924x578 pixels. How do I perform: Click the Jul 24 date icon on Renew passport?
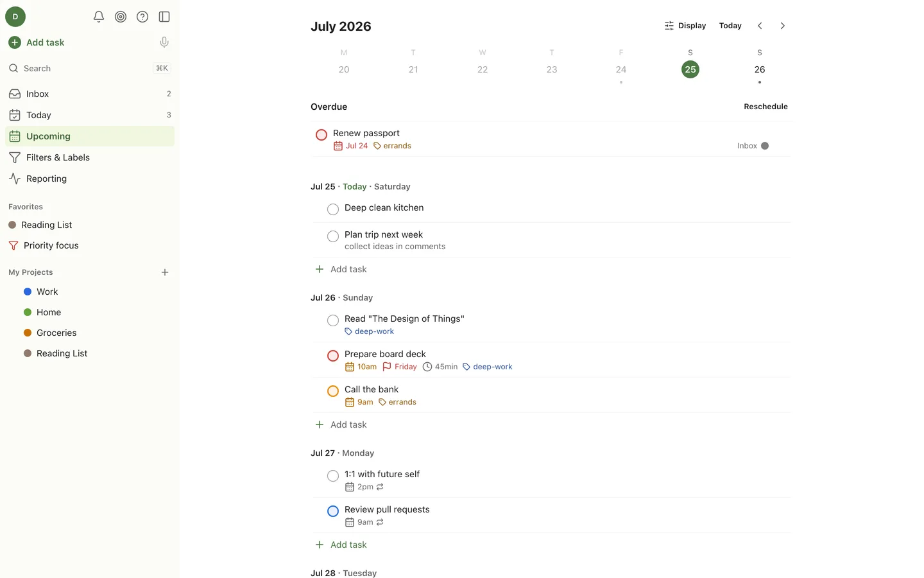coord(338,146)
